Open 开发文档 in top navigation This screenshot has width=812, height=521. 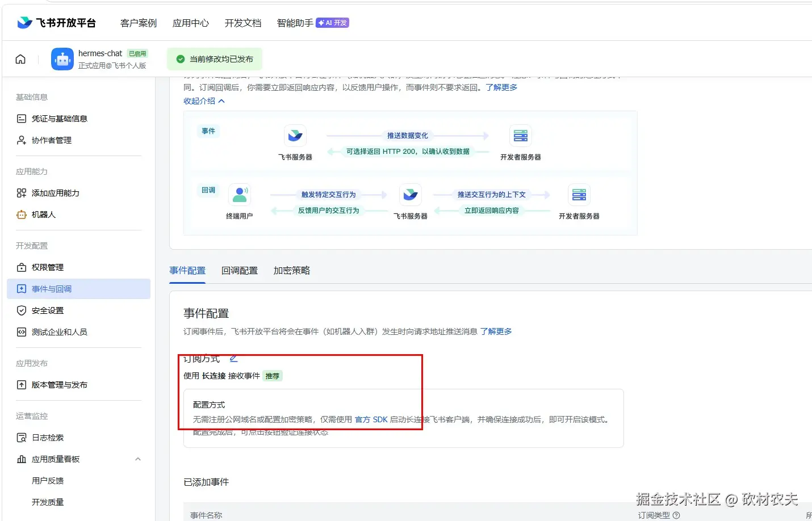[243, 23]
